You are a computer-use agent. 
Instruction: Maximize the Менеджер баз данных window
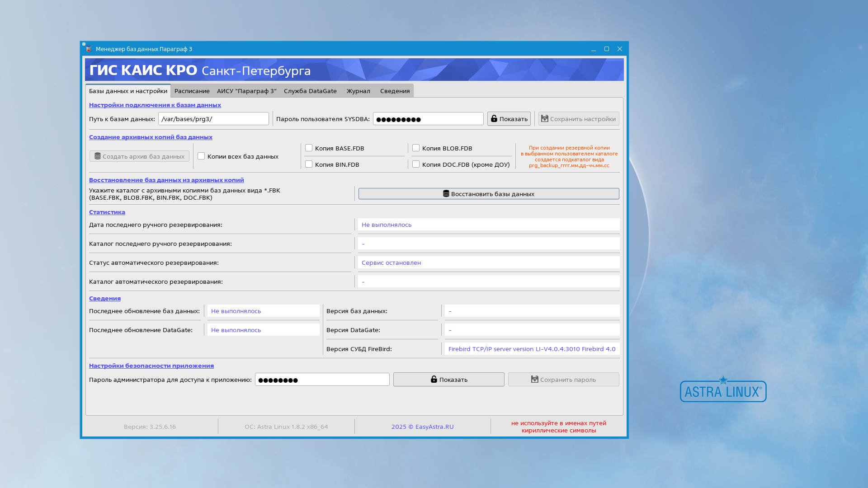tap(607, 49)
